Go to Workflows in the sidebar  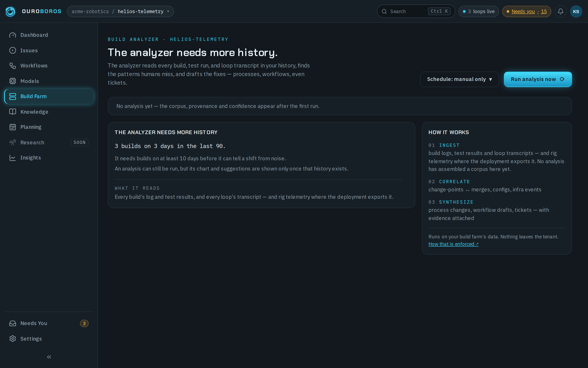(49, 66)
